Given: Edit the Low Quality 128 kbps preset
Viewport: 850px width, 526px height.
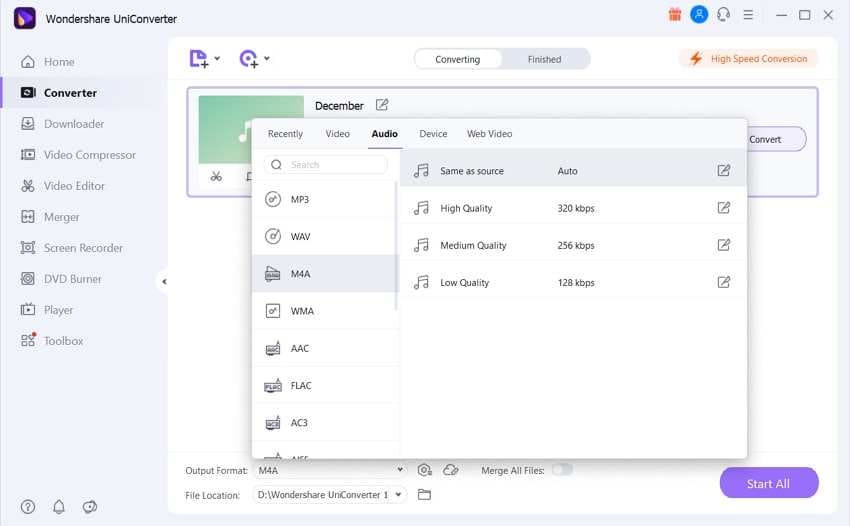Looking at the screenshot, I should pos(723,282).
